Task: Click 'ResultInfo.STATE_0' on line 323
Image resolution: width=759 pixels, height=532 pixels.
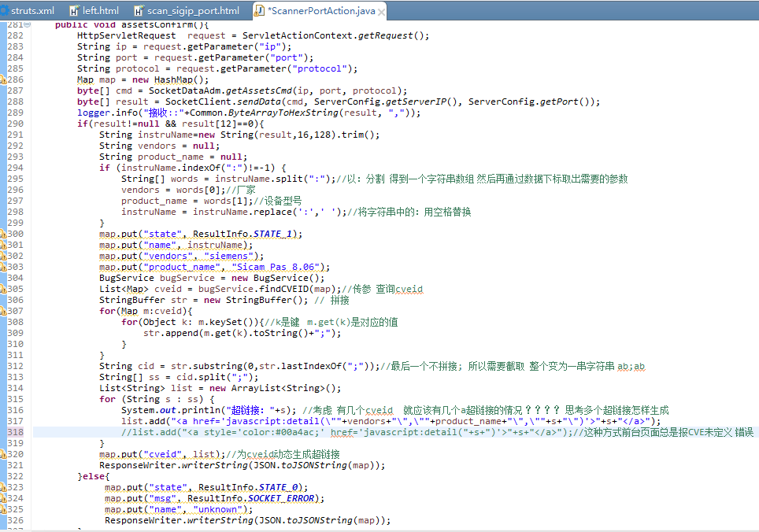Action: tap(248, 487)
